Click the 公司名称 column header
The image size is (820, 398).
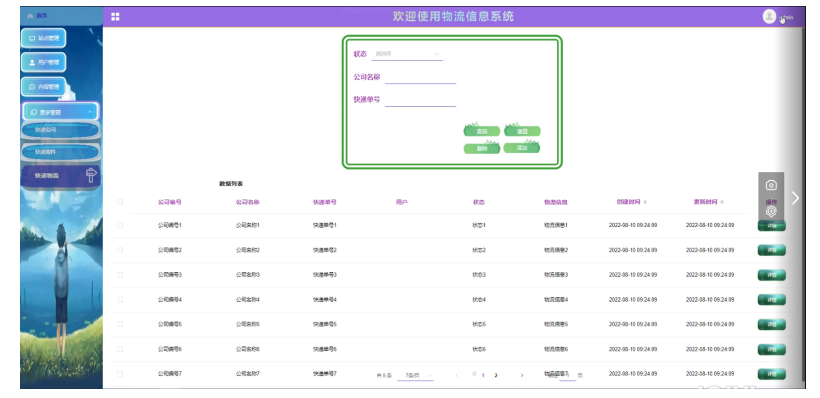(x=247, y=202)
